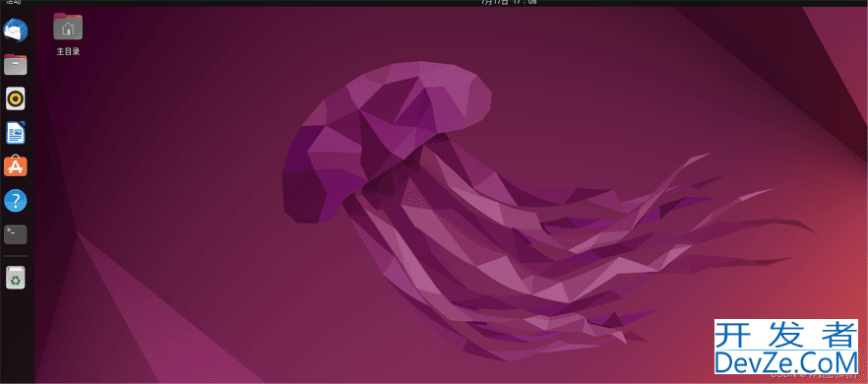Screen dimensions: 868x384
Task: Launch Rhythmbox music player
Action: (x=16, y=98)
